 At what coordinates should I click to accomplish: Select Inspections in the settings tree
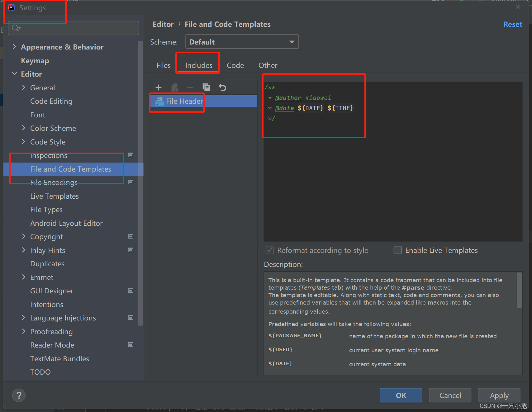[49, 155]
